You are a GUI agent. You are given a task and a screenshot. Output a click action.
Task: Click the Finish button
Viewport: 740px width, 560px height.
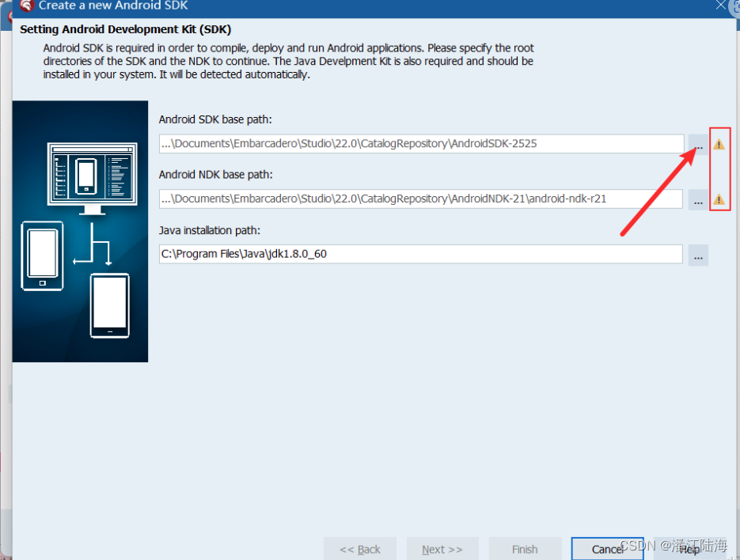[x=525, y=549]
